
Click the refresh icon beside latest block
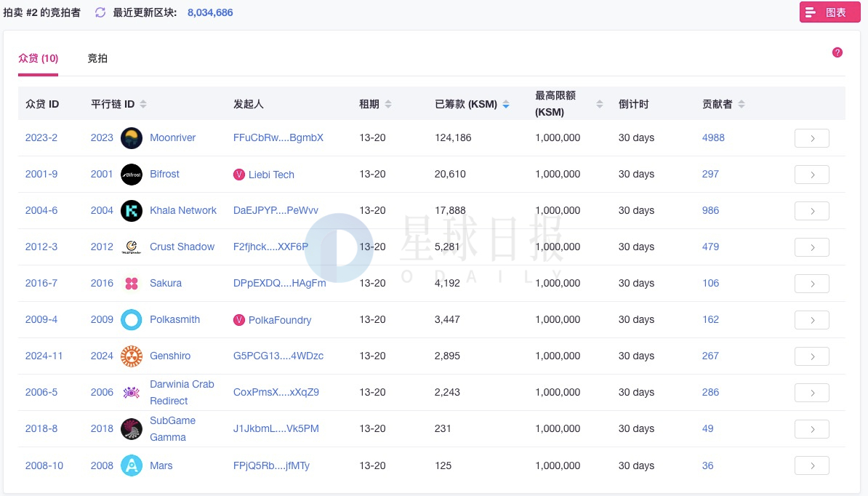[x=100, y=12]
